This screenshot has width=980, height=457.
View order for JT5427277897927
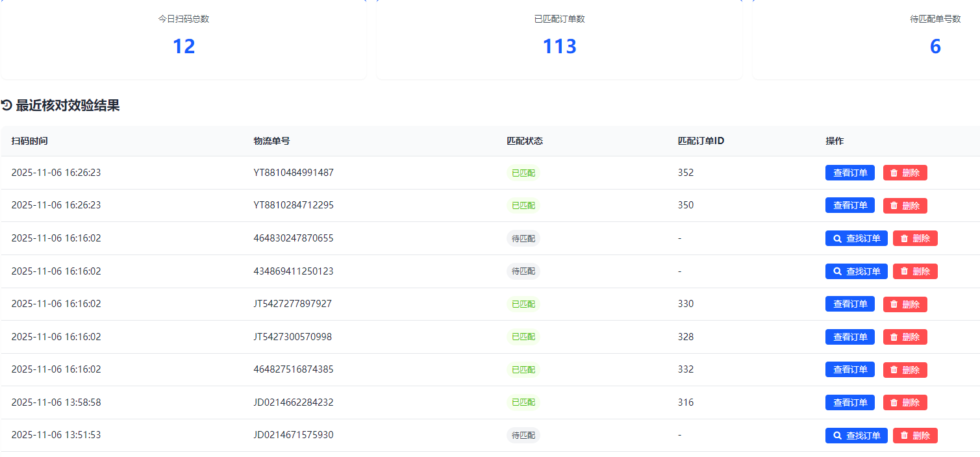point(849,304)
